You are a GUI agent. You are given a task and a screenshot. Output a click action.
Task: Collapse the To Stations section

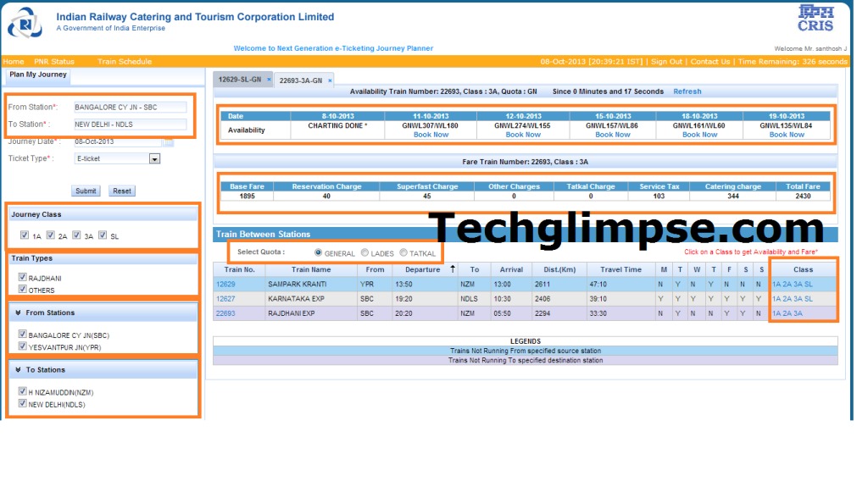click(x=18, y=369)
